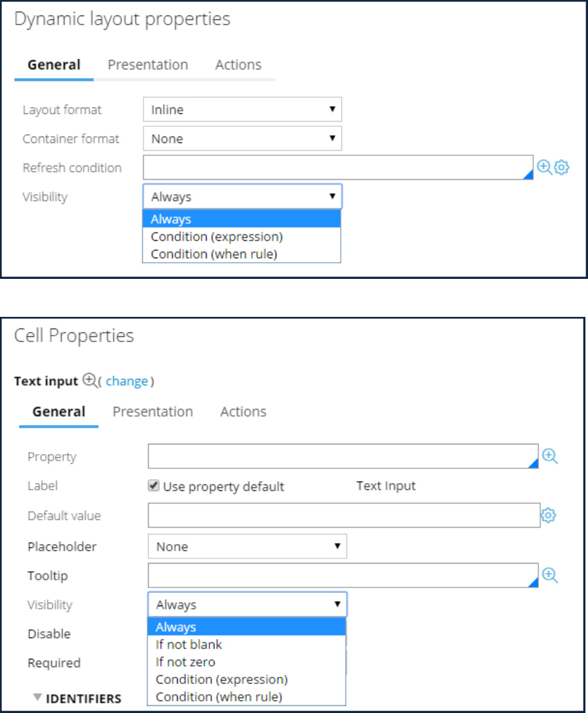588x713 pixels.
Task: Click magnifier icon next to Text input heading
Action: click(90, 381)
